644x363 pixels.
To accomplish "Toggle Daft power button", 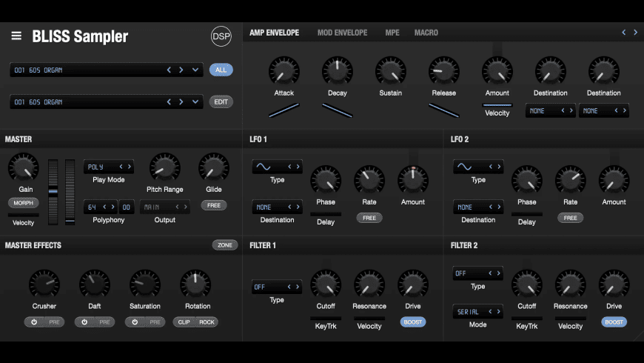I will (84, 322).
